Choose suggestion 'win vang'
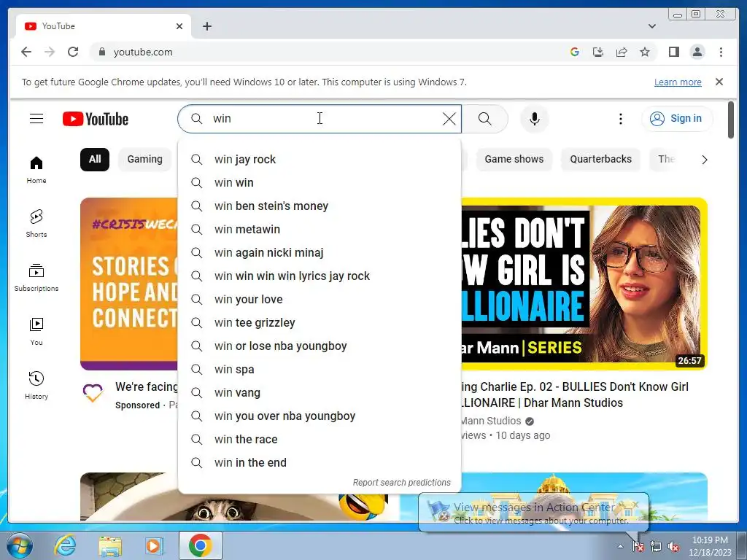Screen dimensions: 747x560 coord(320,393)
